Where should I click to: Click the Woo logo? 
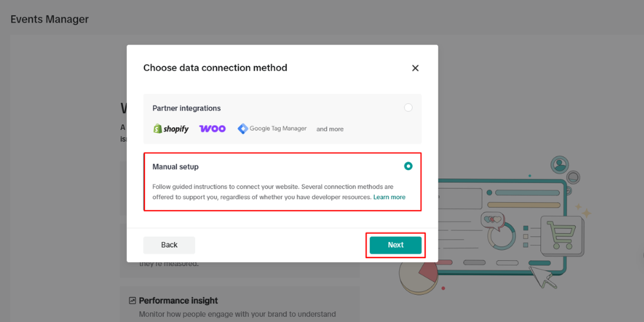click(x=213, y=129)
